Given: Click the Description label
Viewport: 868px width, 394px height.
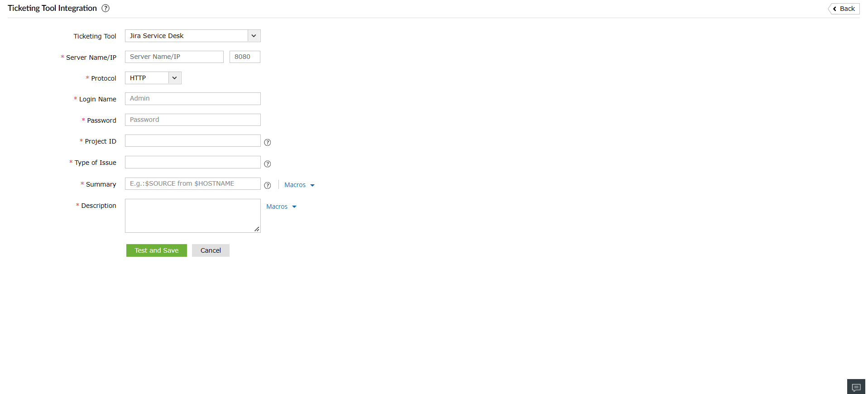Looking at the screenshot, I should [x=99, y=206].
